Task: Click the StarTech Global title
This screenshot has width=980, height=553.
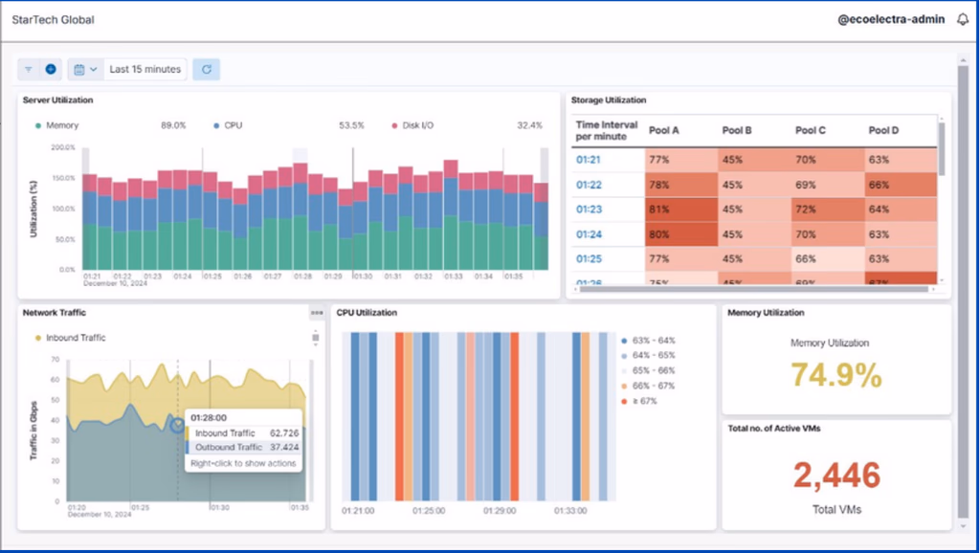Action: click(54, 20)
